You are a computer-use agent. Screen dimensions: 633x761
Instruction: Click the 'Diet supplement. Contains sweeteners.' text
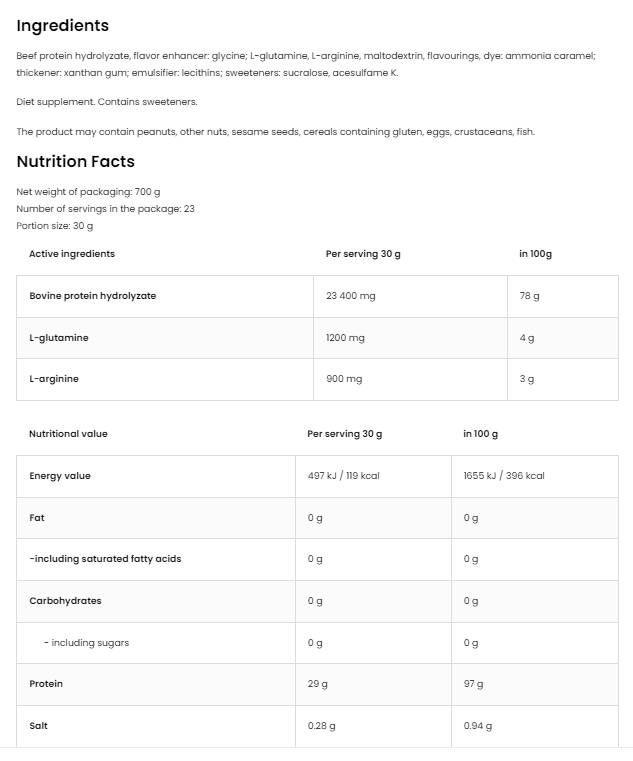[x=107, y=102]
